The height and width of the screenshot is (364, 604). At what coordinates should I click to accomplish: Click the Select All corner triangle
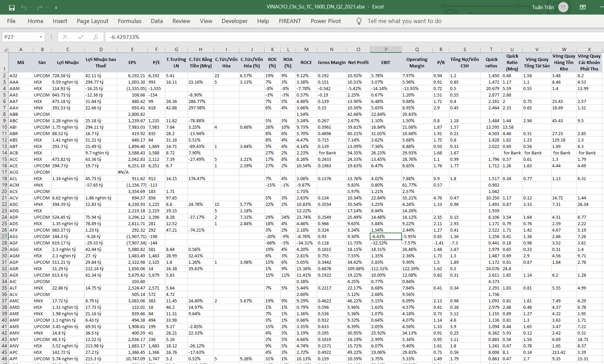click(x=5, y=49)
